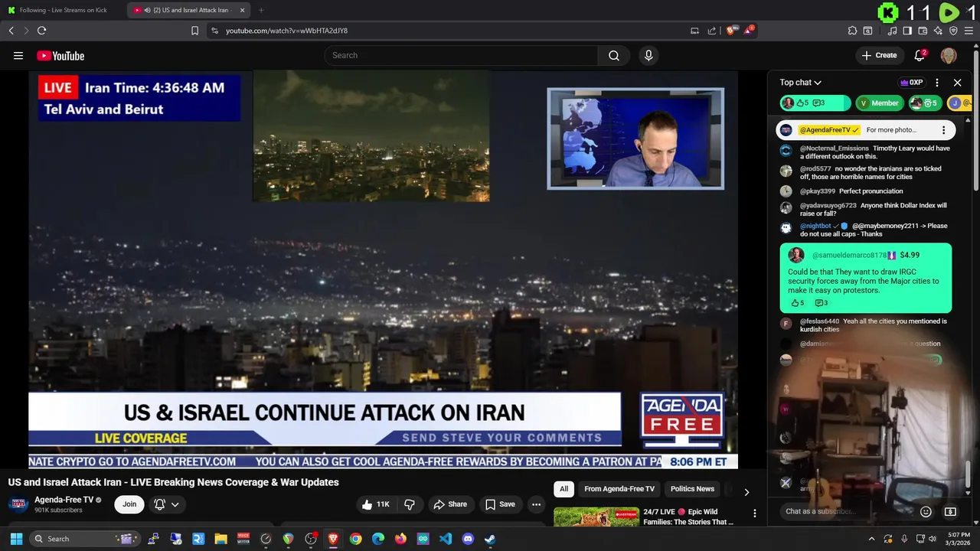
Task: Like the video (11K thumbs up)
Action: (x=376, y=504)
